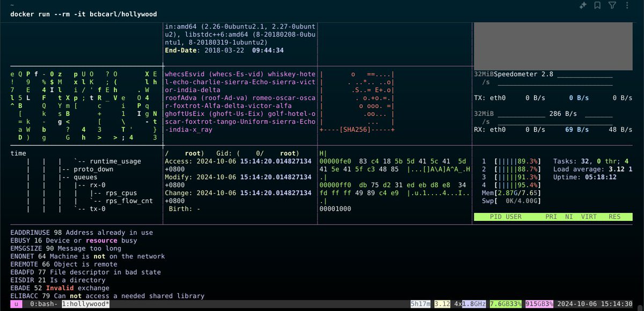Click the htop CPU 3 meter at 91.3%
The image size is (644, 311).
pyautogui.click(x=511, y=177)
